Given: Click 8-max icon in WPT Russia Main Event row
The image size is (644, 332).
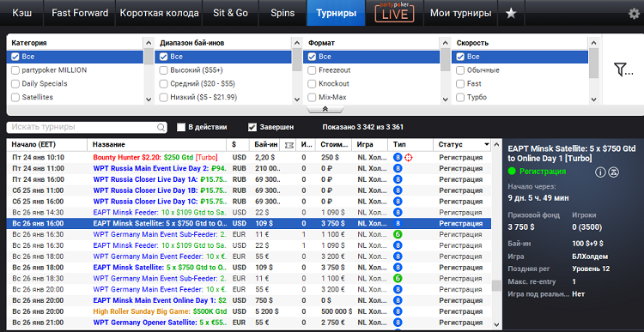Looking at the screenshot, I should click(398, 168).
